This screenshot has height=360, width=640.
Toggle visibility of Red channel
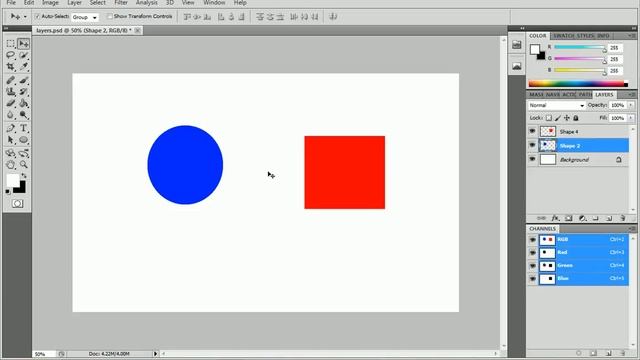(x=532, y=253)
